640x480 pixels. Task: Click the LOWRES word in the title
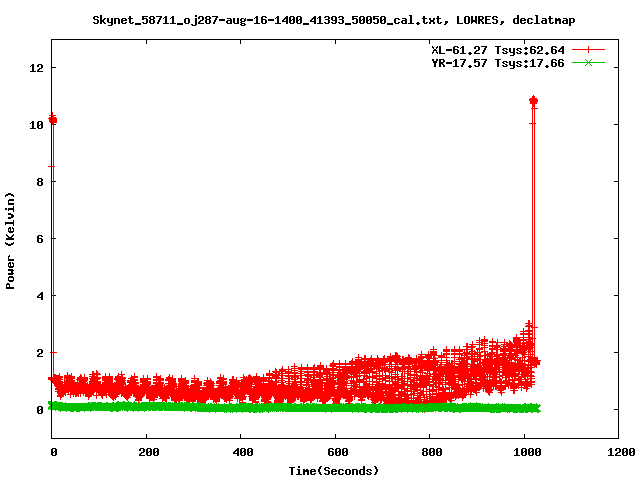pos(477,20)
